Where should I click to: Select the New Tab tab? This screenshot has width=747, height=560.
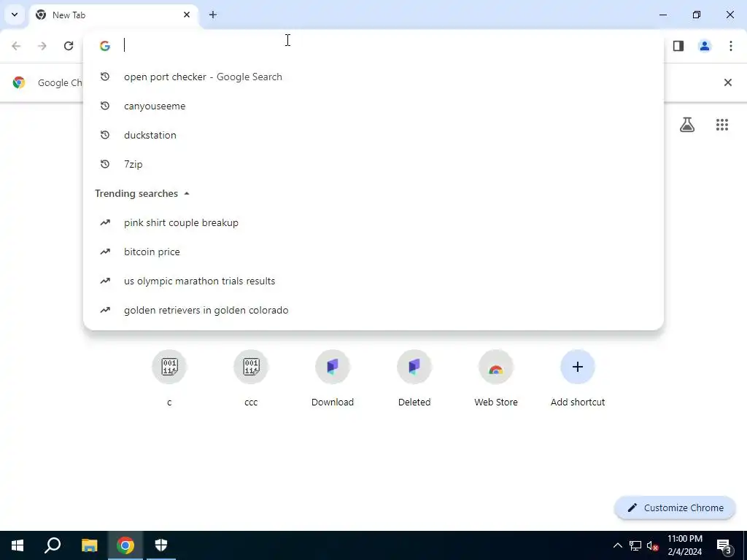tap(115, 15)
